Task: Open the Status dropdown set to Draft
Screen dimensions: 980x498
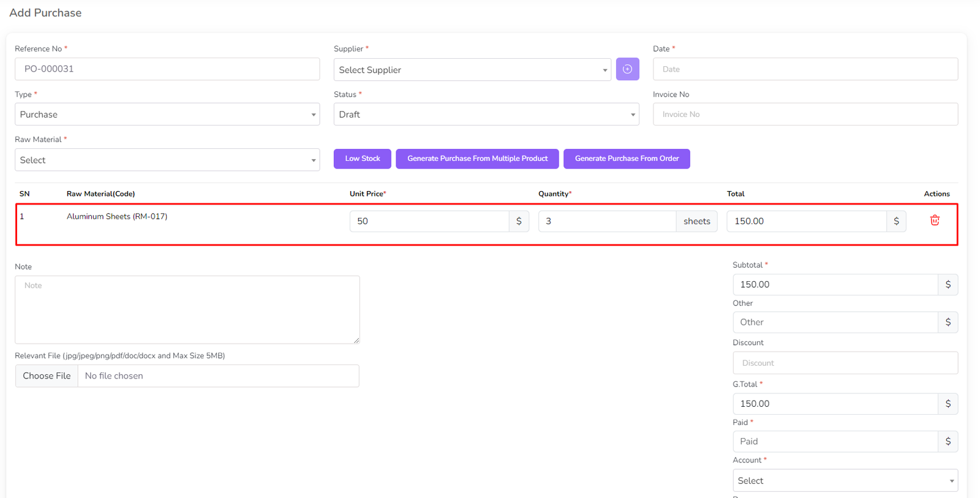Action: (486, 115)
